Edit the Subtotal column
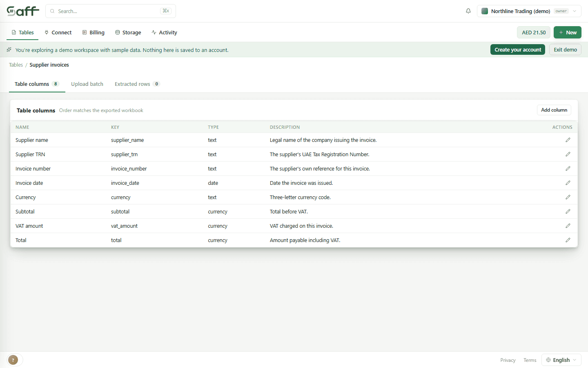588x368 pixels. pos(568,211)
